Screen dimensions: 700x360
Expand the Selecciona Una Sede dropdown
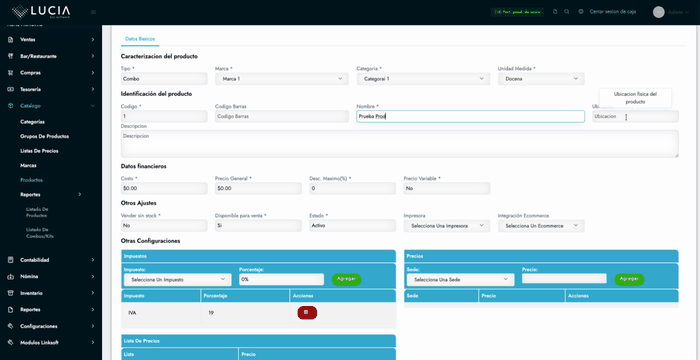460,280
